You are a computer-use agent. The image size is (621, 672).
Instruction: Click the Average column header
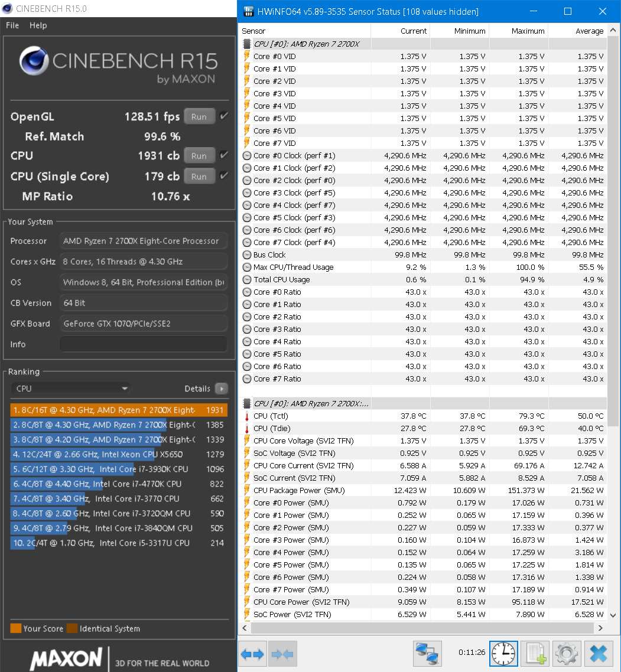click(x=577, y=31)
